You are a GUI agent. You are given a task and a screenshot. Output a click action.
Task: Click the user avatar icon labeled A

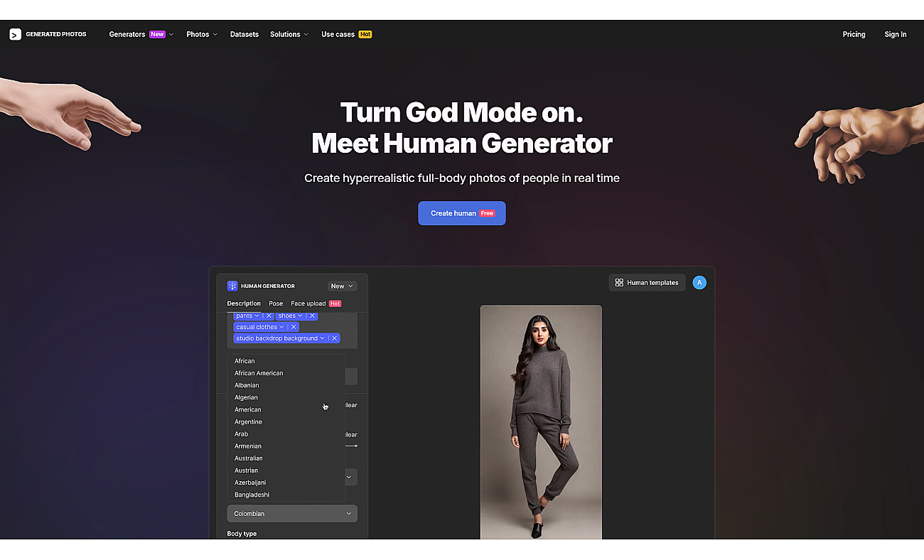[x=699, y=283]
